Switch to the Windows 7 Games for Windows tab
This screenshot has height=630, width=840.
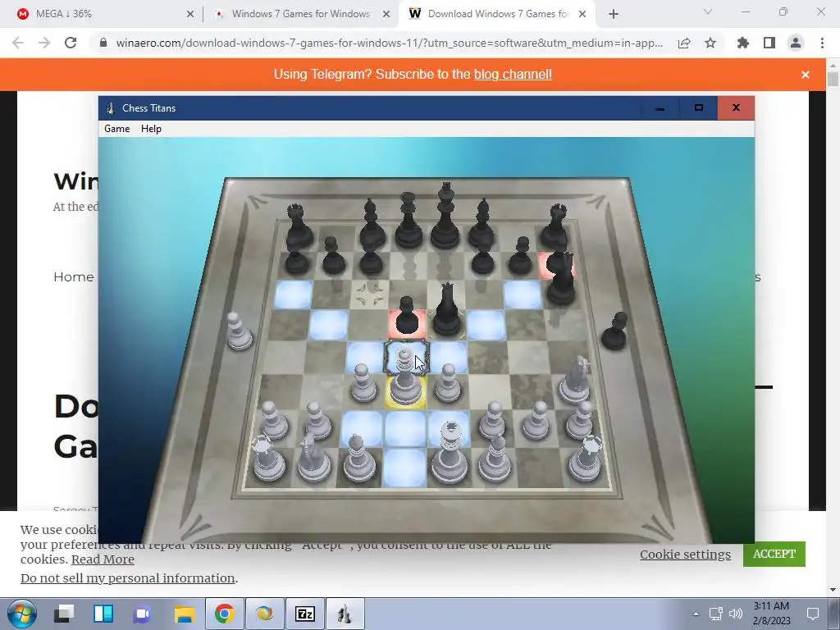(x=300, y=14)
